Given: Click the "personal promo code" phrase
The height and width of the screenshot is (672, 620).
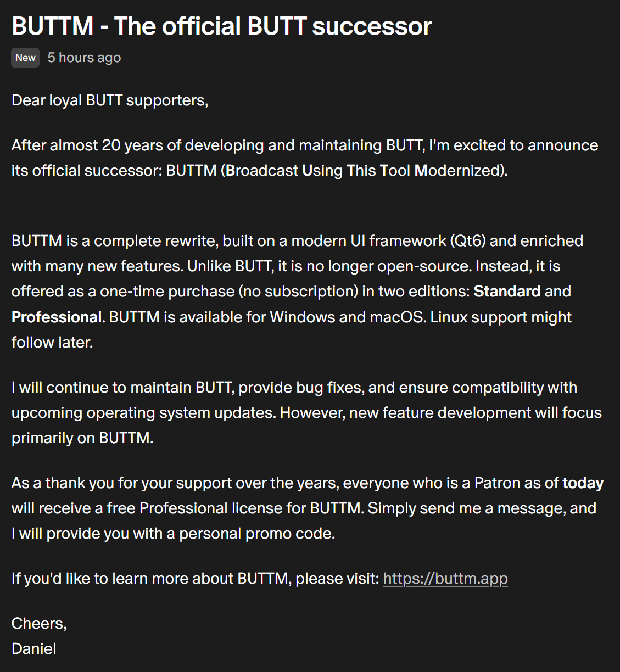Looking at the screenshot, I should point(256,533).
